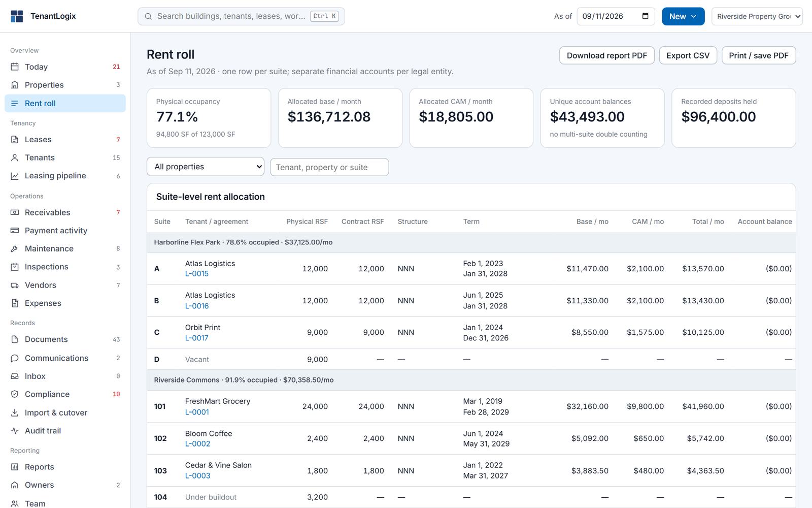Viewport: 812px width, 508px height.
Task: Go to Expenses in the sidebar
Action: 65,303
